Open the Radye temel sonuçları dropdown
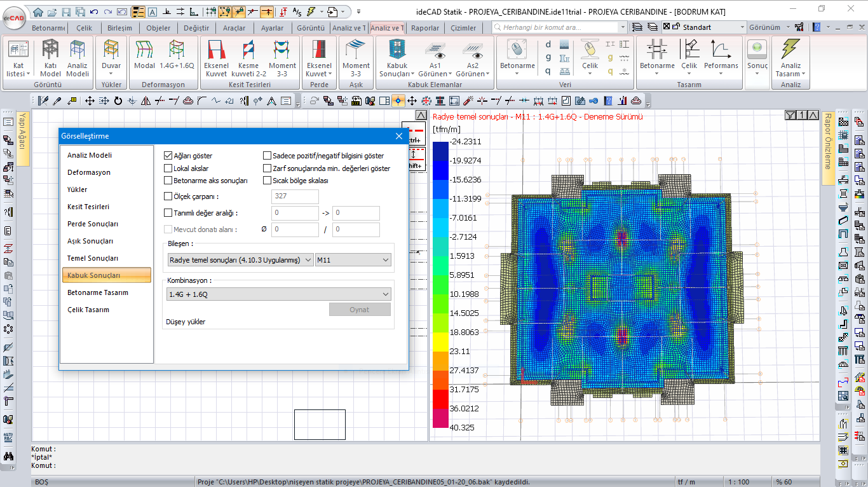This screenshot has width=868, height=487. point(240,260)
